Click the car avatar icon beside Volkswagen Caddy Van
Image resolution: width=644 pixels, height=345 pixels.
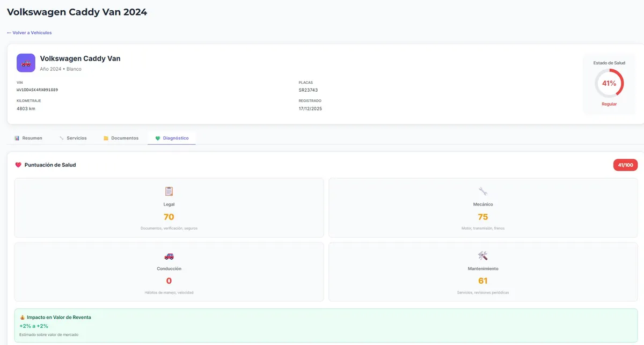pos(26,63)
